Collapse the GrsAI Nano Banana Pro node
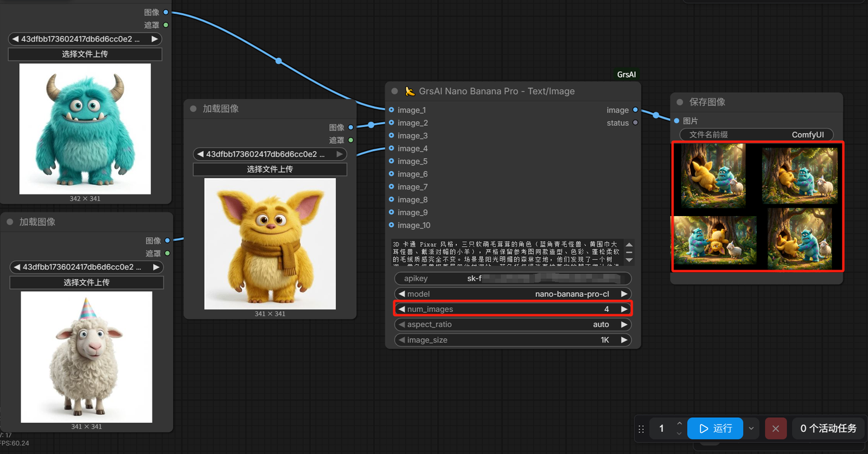Image resolution: width=868 pixels, height=454 pixels. (395, 92)
